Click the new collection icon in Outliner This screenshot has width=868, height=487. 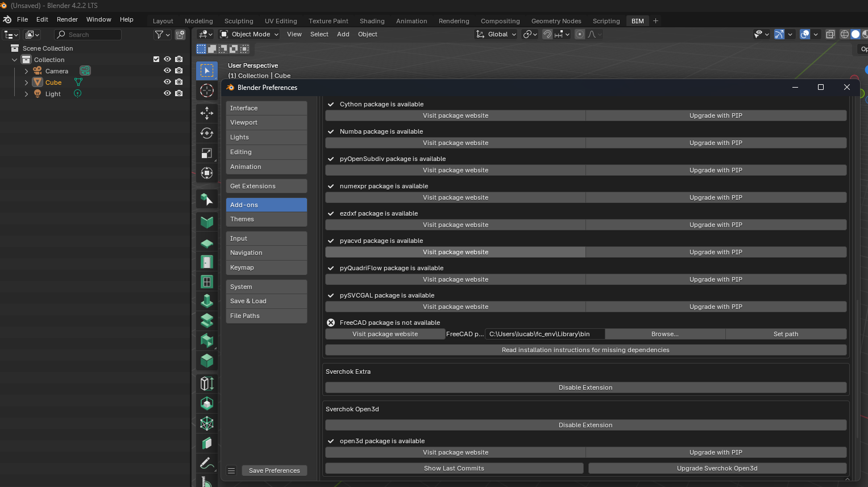click(x=180, y=35)
